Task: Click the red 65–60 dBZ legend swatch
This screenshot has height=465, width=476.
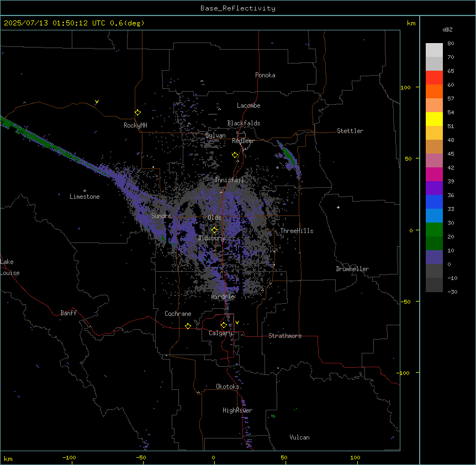Action: (434, 77)
